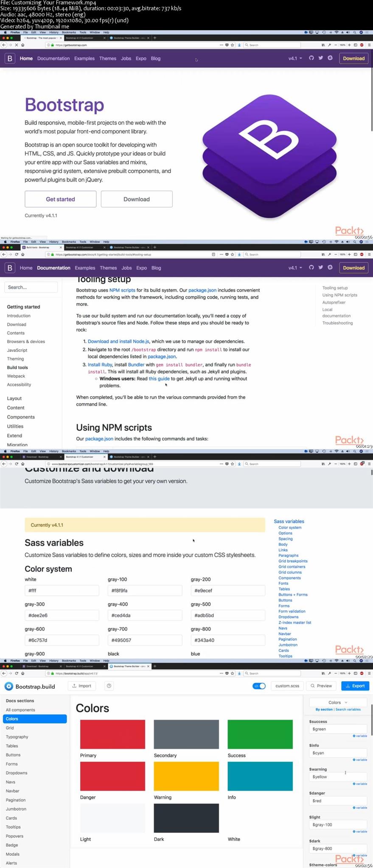Toggle variable option under $light field
Image resolution: width=373 pixels, height=868 pixels.
point(360,832)
